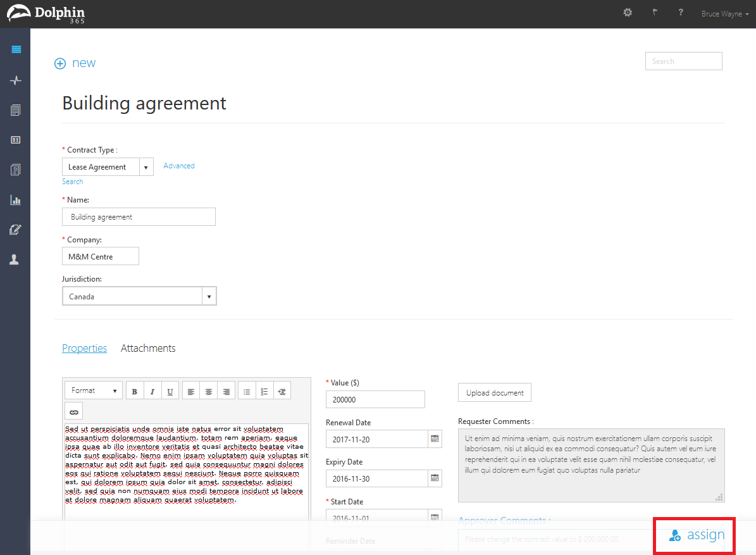
Task: Switch to the Attachments tab
Action: coord(148,348)
